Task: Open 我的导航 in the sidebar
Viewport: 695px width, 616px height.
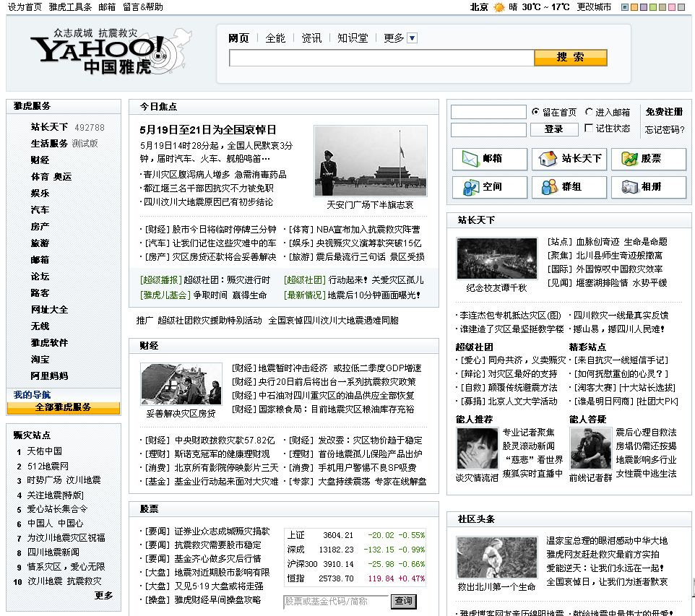Action: pos(32,394)
